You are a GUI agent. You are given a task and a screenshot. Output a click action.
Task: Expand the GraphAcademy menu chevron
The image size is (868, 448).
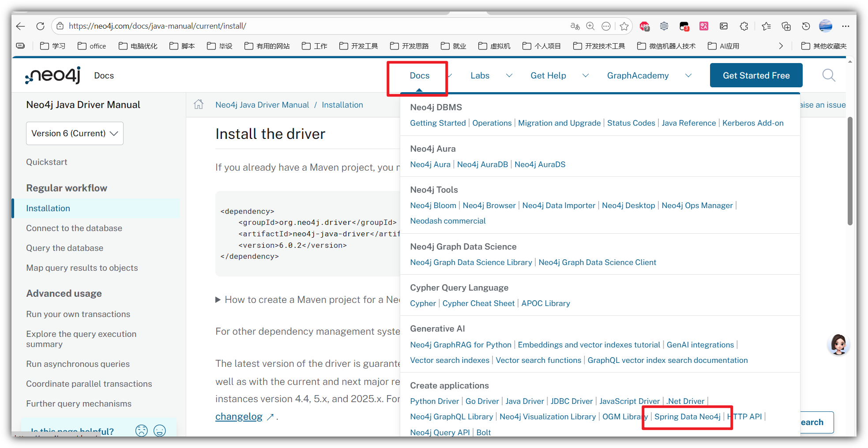tap(688, 75)
